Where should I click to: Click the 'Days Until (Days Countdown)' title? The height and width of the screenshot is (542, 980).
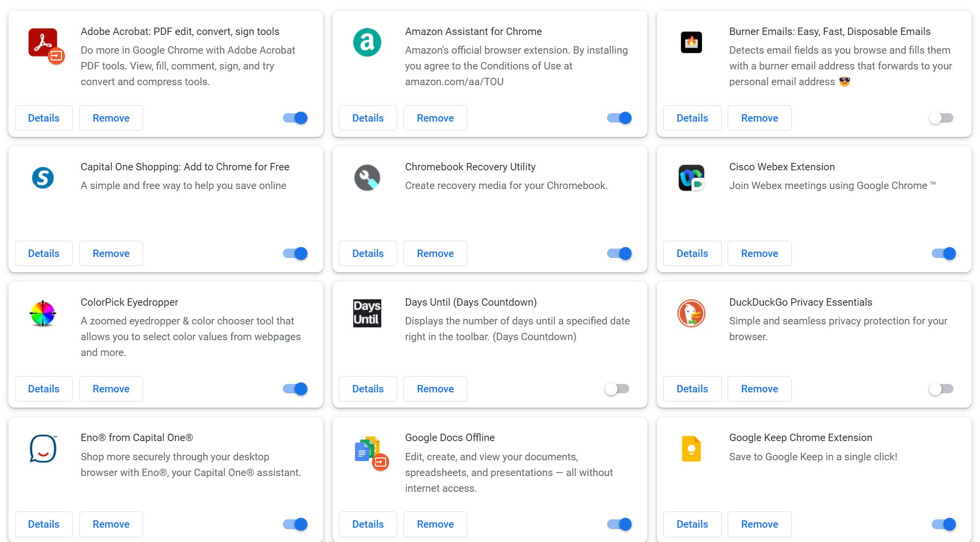tap(471, 302)
